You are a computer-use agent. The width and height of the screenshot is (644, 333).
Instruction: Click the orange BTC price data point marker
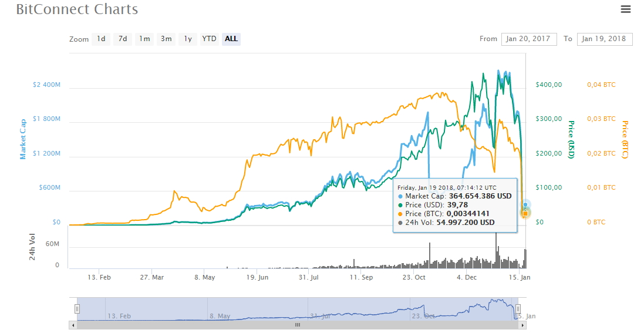525,213
